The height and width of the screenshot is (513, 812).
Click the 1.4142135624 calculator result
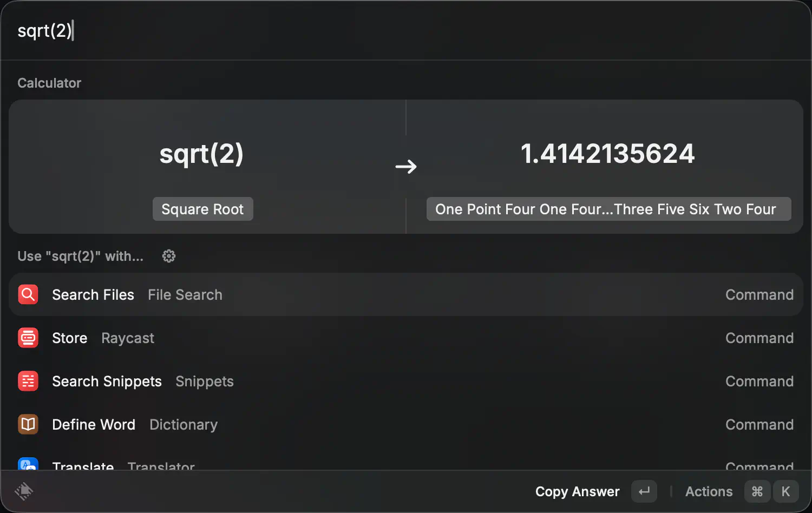click(x=607, y=154)
